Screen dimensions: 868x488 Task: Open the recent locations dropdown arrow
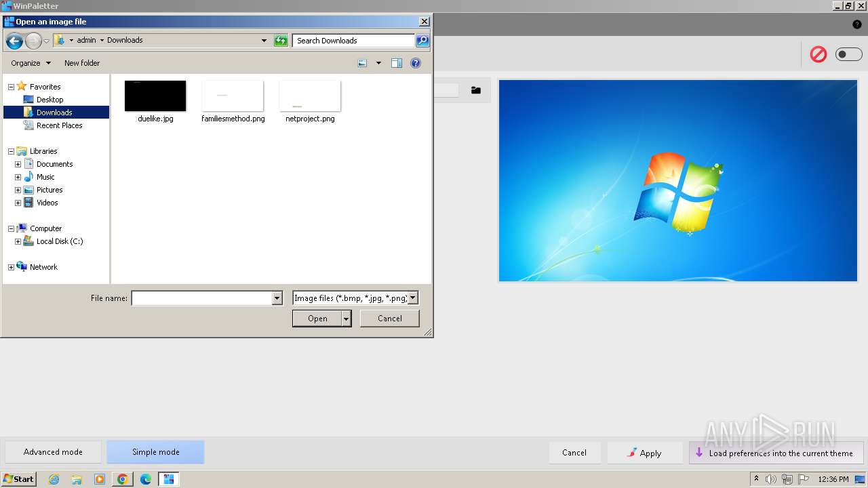point(46,41)
